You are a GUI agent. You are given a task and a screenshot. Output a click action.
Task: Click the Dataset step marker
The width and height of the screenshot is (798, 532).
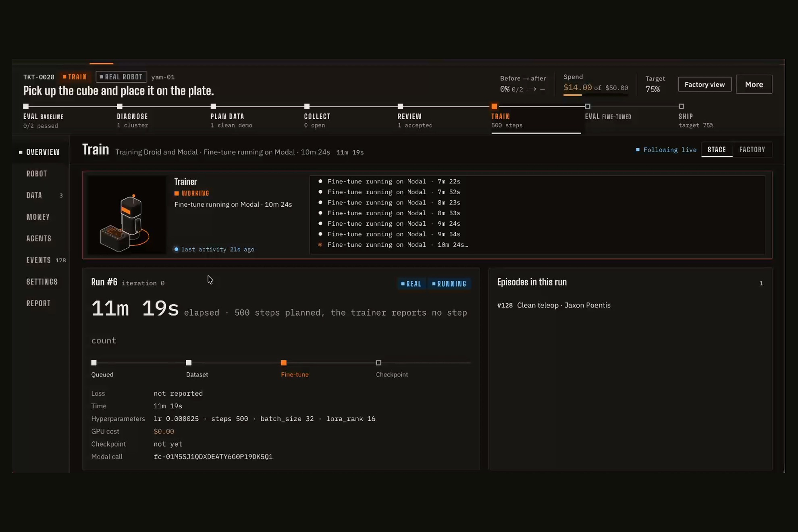[189, 363]
